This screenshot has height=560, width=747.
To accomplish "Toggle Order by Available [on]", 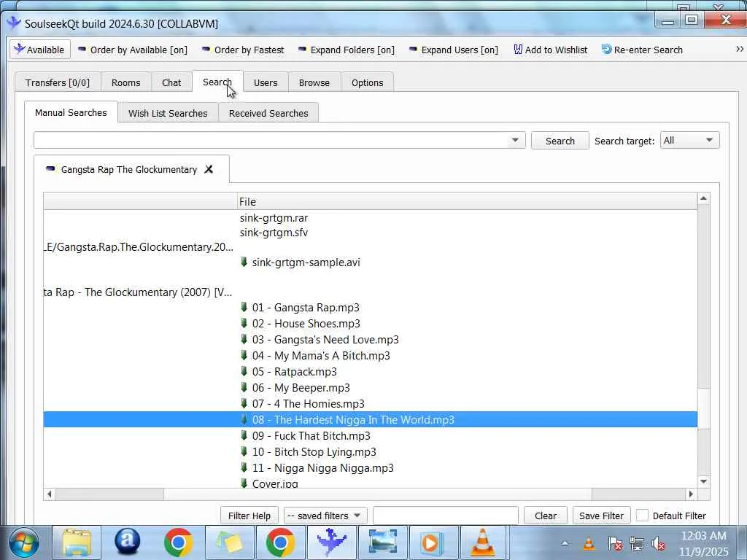I will 133,50.
